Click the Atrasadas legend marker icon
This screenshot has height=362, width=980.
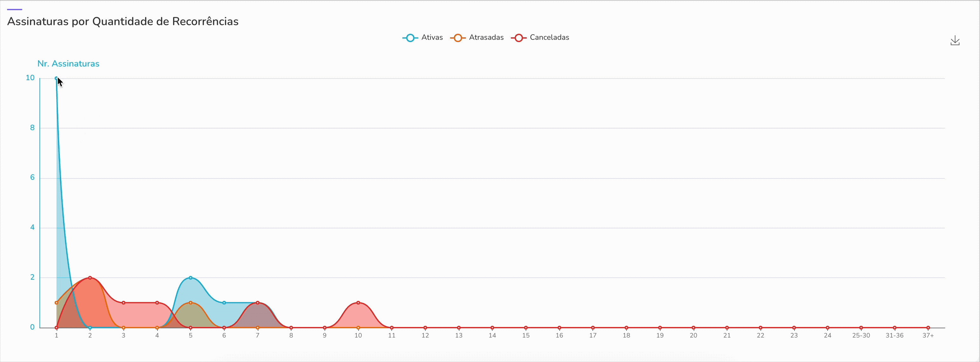click(458, 37)
